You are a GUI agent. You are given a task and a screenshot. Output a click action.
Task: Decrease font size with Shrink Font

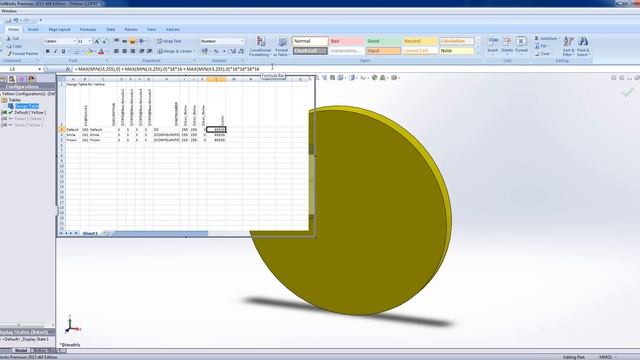tap(104, 41)
